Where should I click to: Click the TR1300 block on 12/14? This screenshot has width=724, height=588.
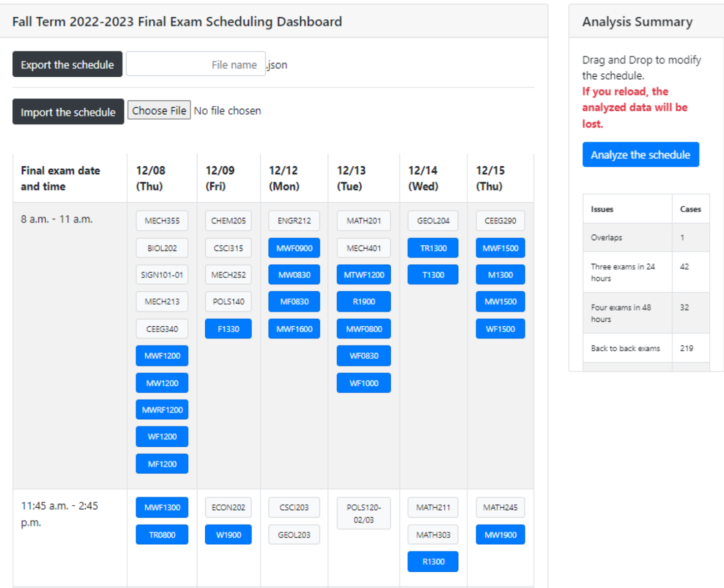[433, 248]
